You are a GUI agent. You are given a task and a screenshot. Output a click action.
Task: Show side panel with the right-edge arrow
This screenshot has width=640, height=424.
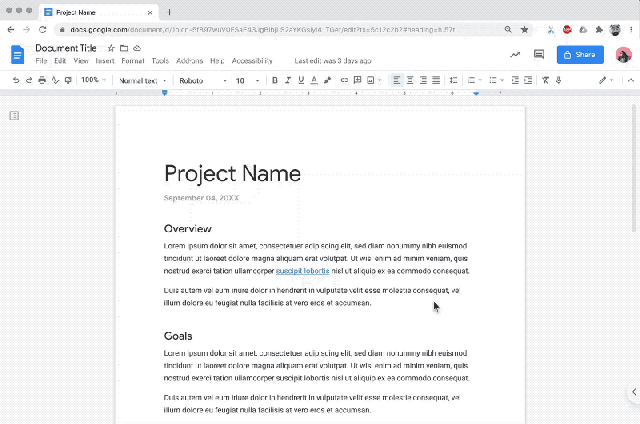tap(634, 392)
